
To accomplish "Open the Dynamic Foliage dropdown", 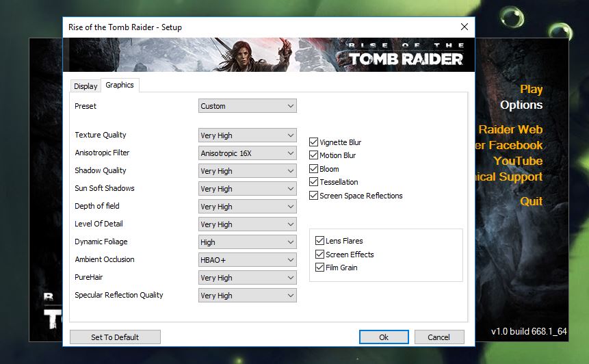I will click(247, 242).
